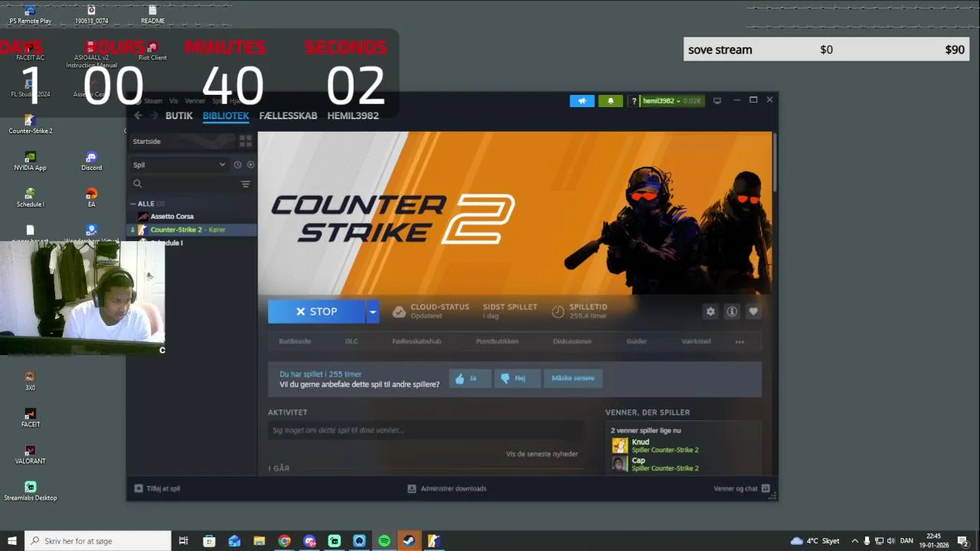This screenshot has width=980, height=551.
Task: Open the Butiksside tab
Action: [295, 341]
